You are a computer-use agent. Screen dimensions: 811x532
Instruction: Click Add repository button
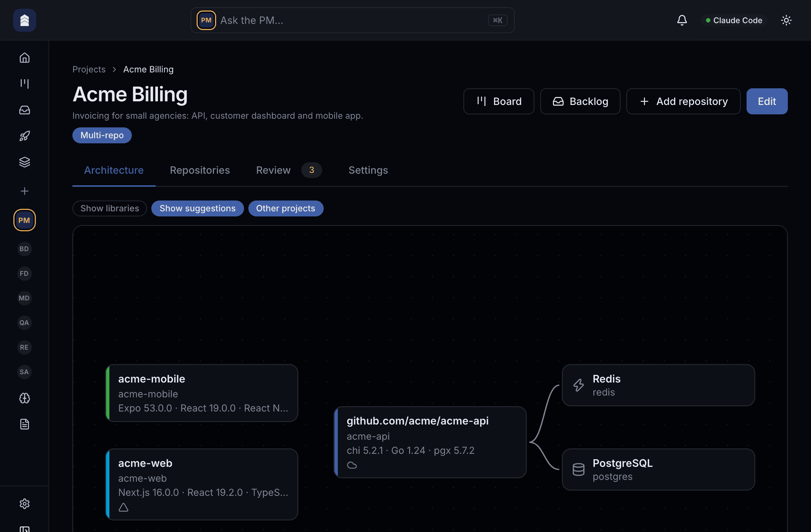(x=684, y=101)
